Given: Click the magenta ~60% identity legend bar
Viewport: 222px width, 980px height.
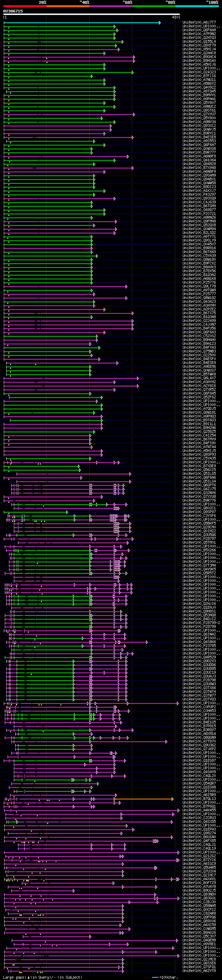Looking at the screenshot, I should coord(111,6).
